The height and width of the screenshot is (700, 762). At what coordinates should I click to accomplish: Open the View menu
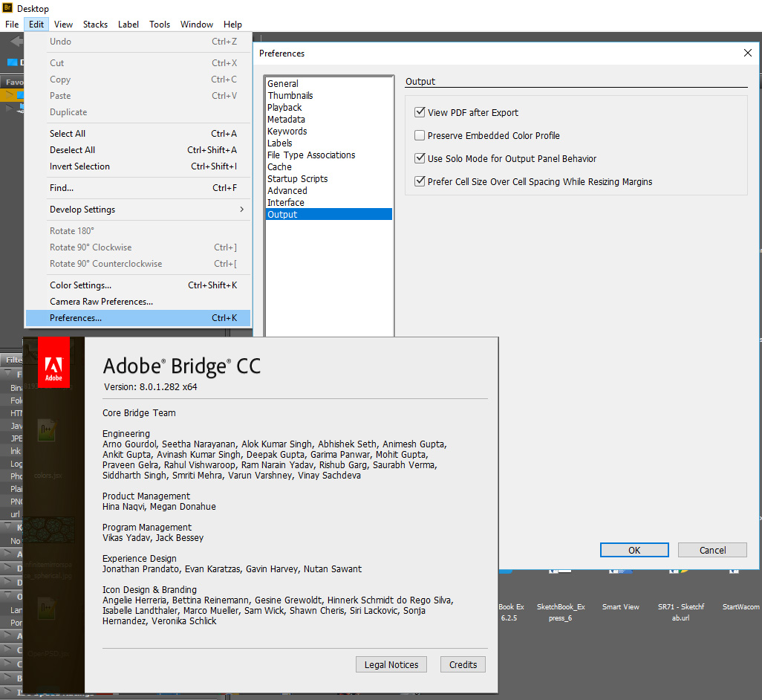63,25
